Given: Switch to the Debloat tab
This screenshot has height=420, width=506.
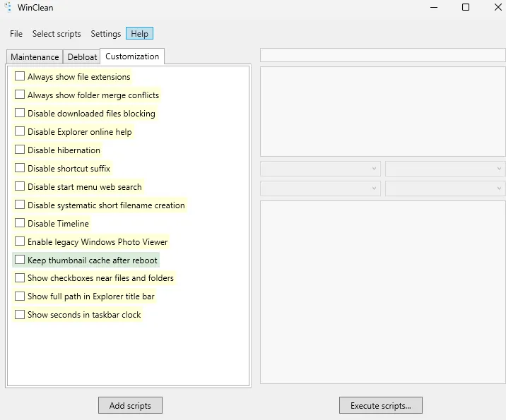Looking at the screenshot, I should (x=82, y=57).
